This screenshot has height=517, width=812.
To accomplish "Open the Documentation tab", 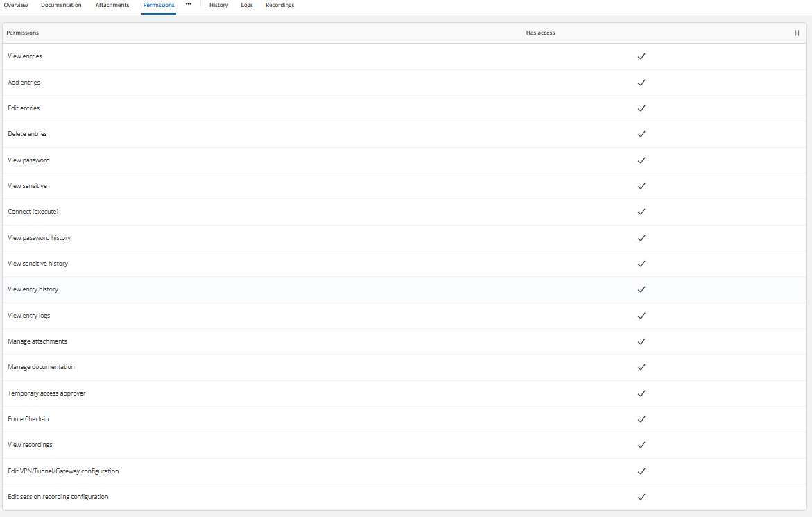I will (61, 5).
